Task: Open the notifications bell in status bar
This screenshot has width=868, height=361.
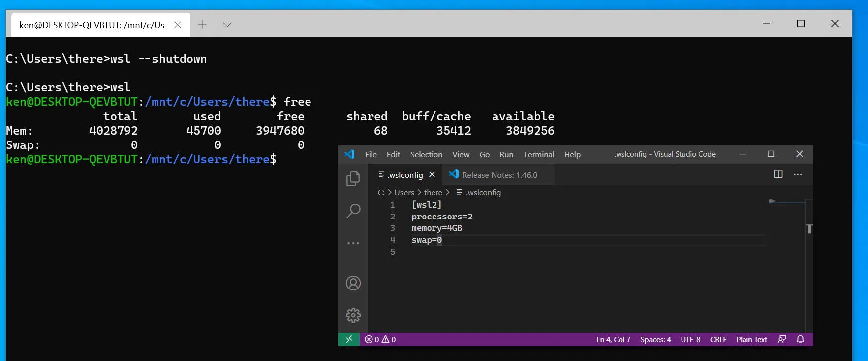Action: tap(800, 339)
